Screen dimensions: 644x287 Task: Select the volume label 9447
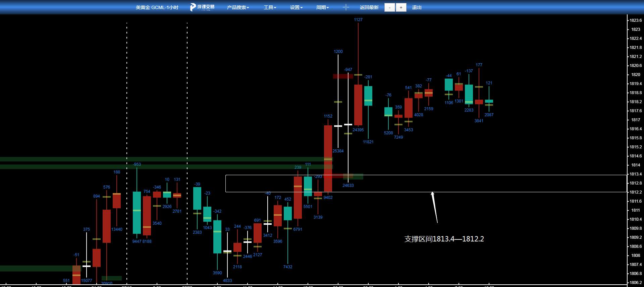[x=137, y=241]
